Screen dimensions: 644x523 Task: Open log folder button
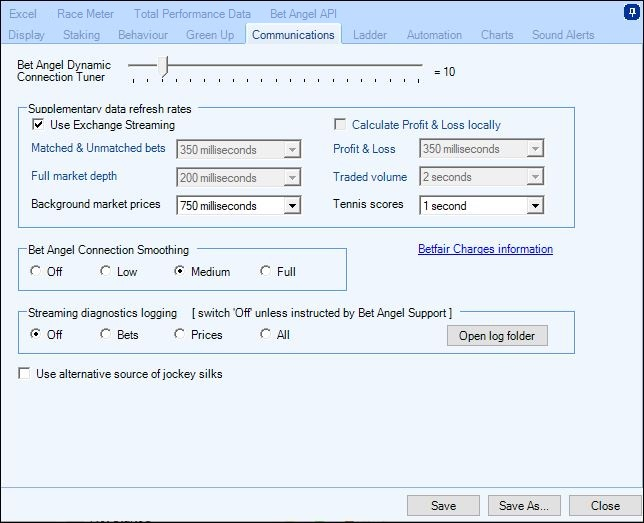(x=497, y=336)
